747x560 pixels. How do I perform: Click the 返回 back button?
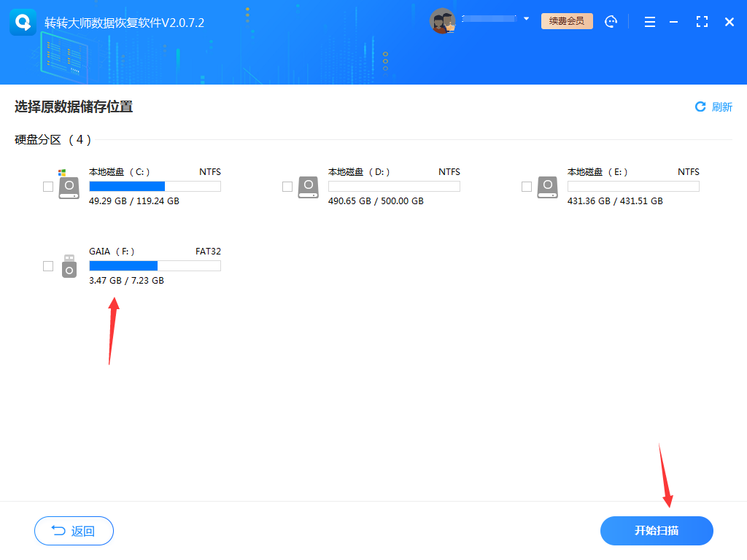[73, 531]
